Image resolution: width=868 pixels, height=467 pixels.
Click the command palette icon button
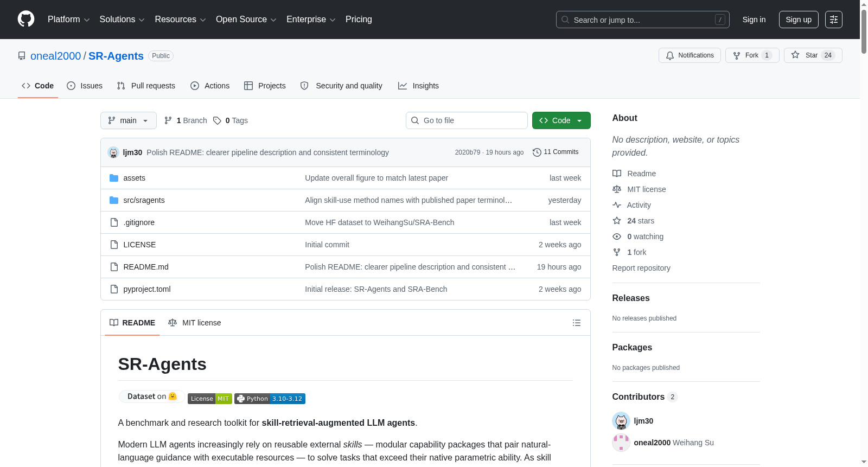pyautogui.click(x=834, y=20)
